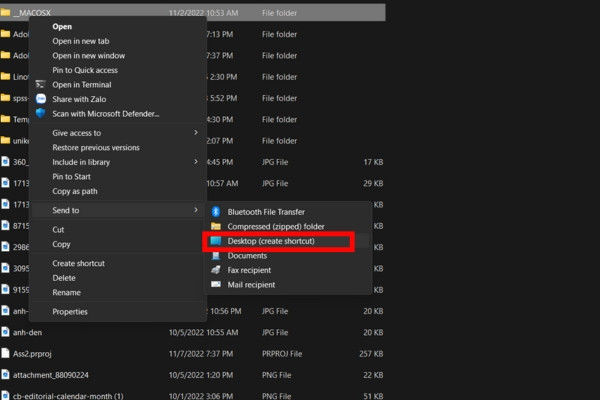Select file name anh-den
Screen dimensions: 600x400
tap(28, 332)
